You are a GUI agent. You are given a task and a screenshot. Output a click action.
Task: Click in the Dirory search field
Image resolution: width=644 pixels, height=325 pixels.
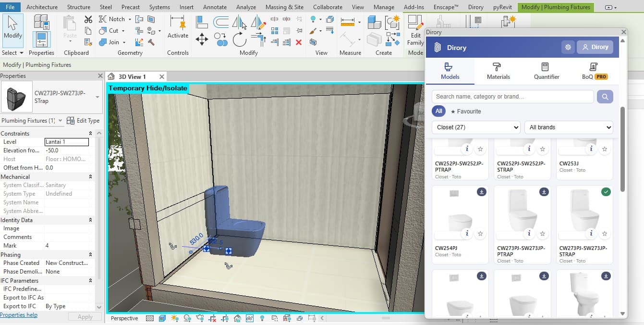tap(513, 97)
